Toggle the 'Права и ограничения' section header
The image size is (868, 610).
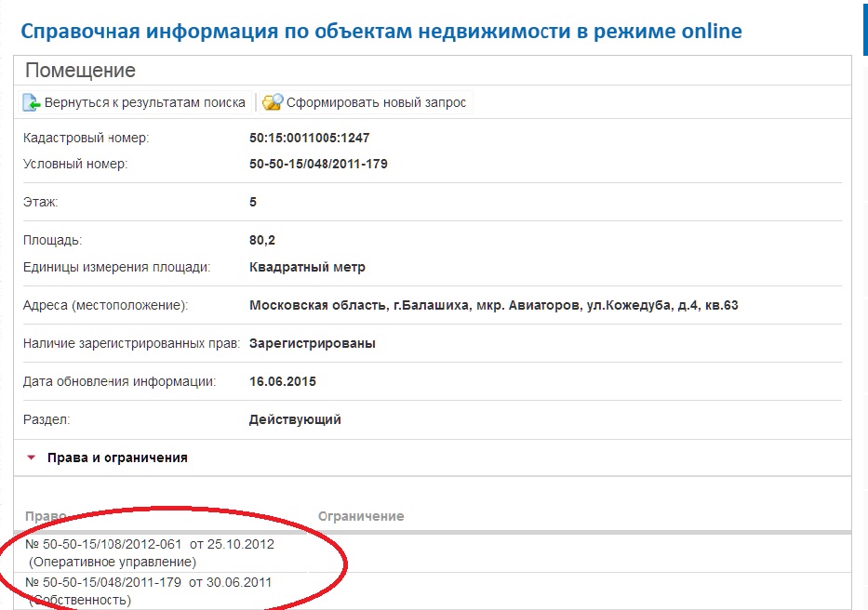click(117, 457)
